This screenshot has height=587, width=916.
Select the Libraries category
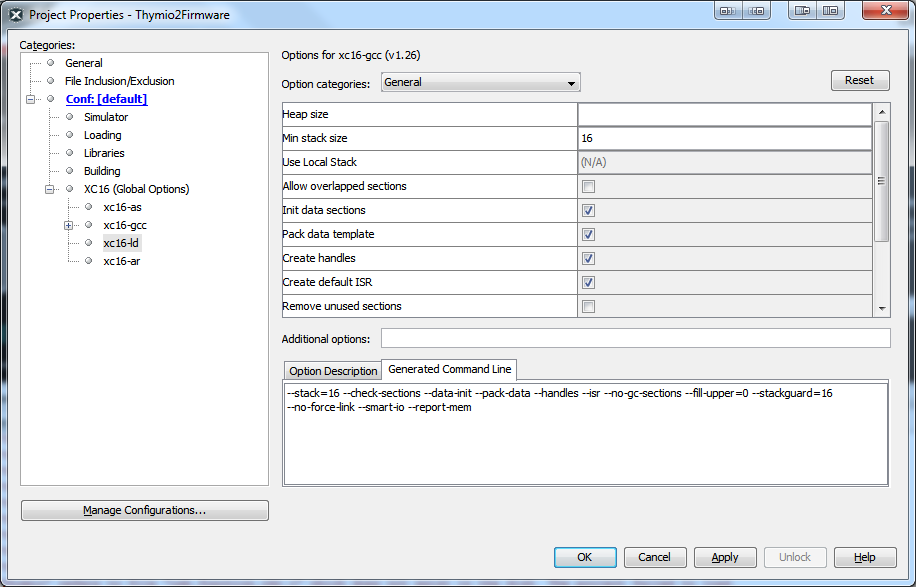click(x=104, y=153)
